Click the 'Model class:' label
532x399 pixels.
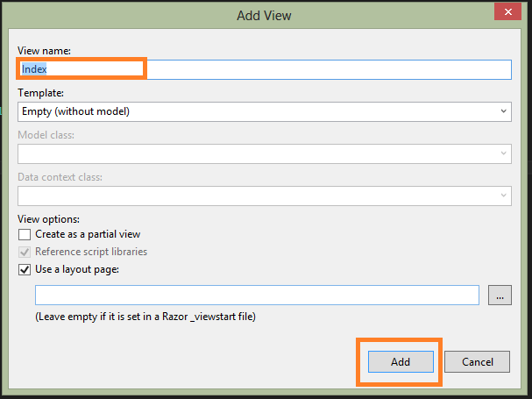click(46, 134)
